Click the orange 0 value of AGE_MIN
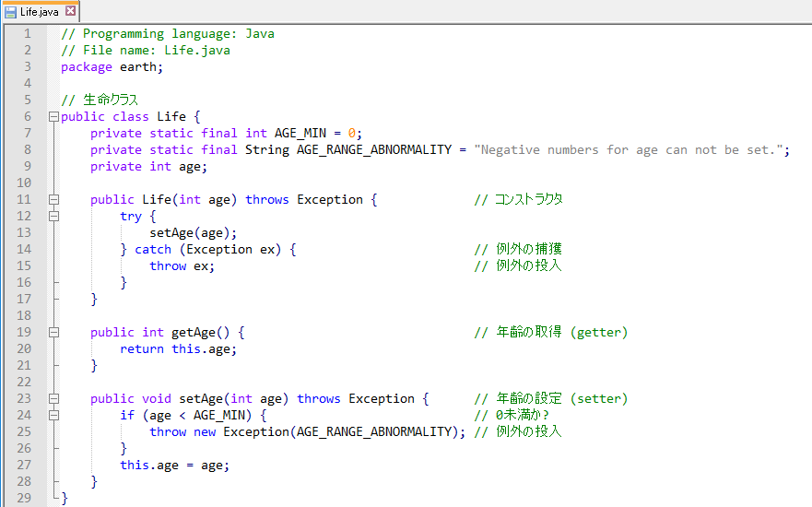This screenshot has width=812, height=507. [352, 133]
